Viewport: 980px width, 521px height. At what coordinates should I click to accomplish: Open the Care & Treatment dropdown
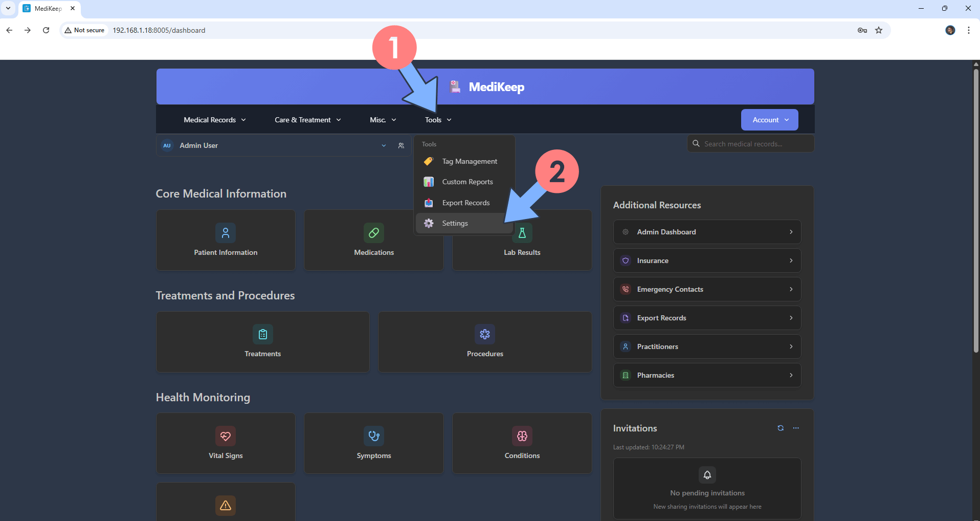307,120
